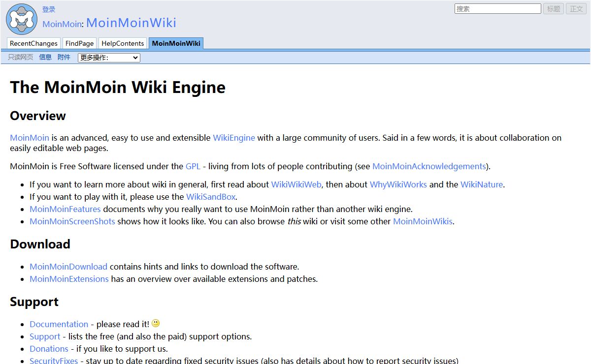The width and height of the screenshot is (591, 364).
Task: Open the Donations link
Action: coord(49,349)
